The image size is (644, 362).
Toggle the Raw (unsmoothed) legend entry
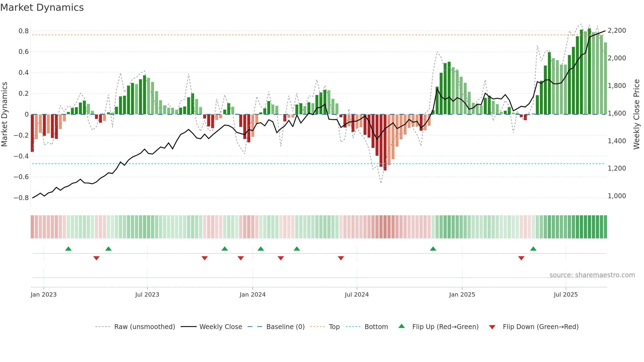(135, 327)
